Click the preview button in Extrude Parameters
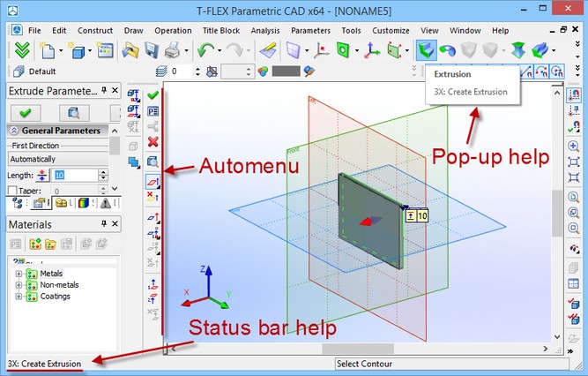The height and width of the screenshot is (376, 588). [x=74, y=113]
